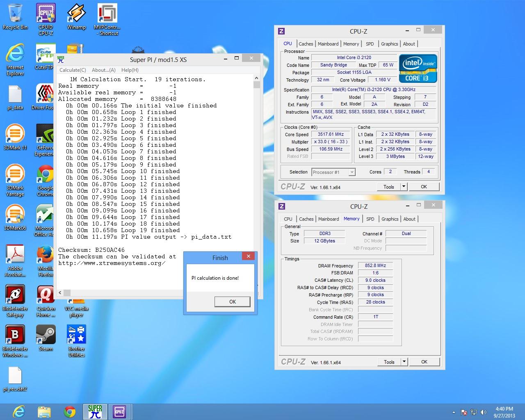Screen dimensions: 525x420
Task: Show hidden system tray icons
Action: [x=454, y=412]
